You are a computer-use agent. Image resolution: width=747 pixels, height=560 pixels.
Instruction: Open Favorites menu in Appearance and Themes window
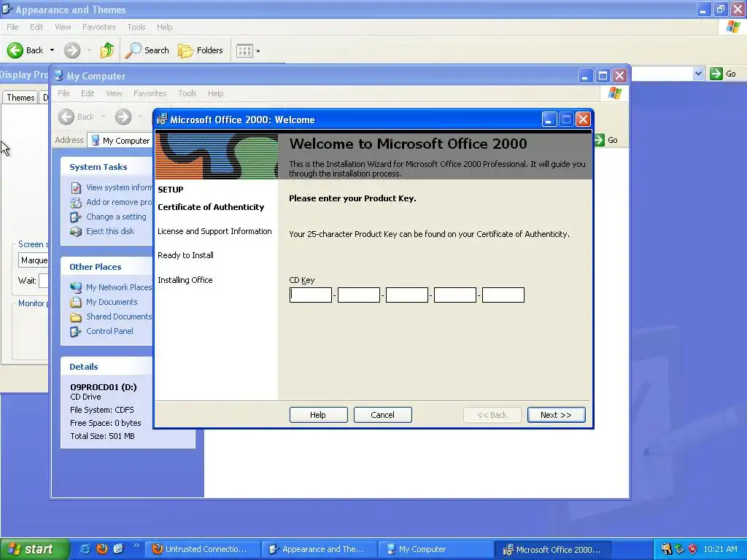pos(99,27)
